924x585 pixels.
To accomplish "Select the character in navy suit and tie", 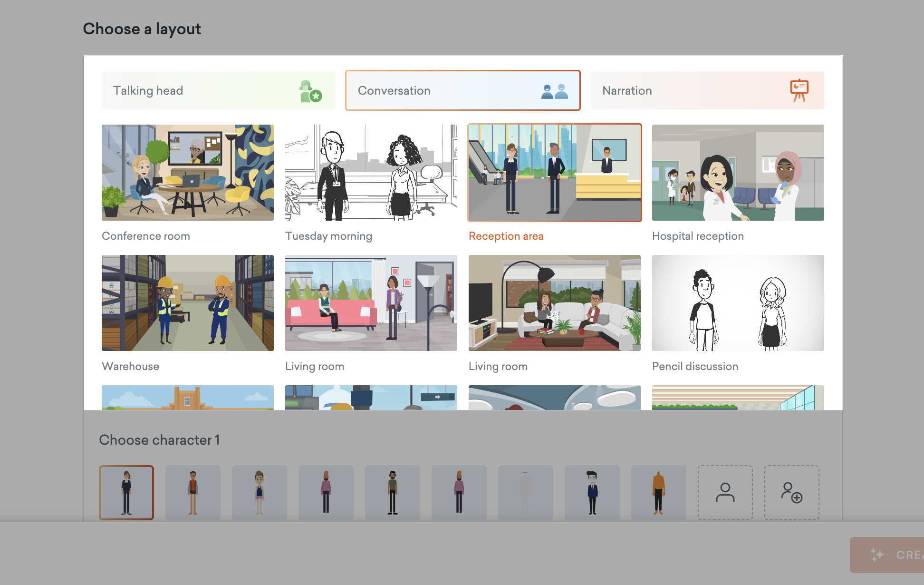I will [x=592, y=493].
